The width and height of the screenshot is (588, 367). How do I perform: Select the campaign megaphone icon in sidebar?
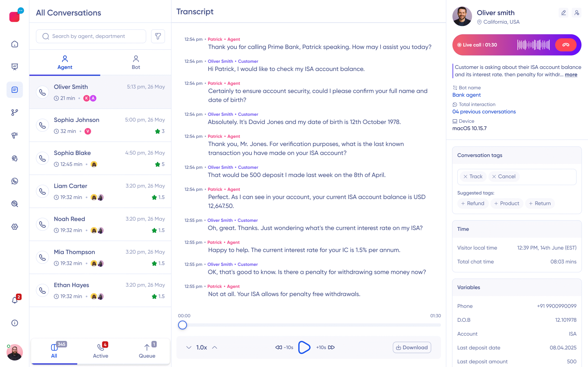14,135
